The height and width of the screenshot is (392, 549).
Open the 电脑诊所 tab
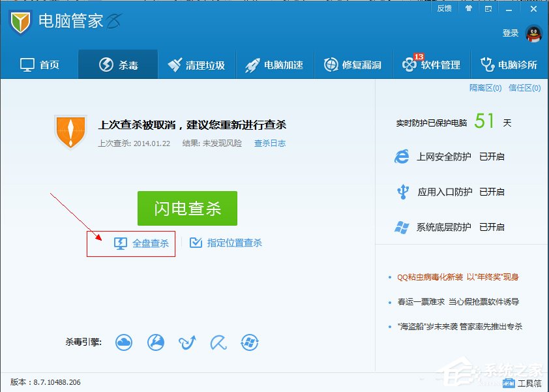tap(510, 64)
